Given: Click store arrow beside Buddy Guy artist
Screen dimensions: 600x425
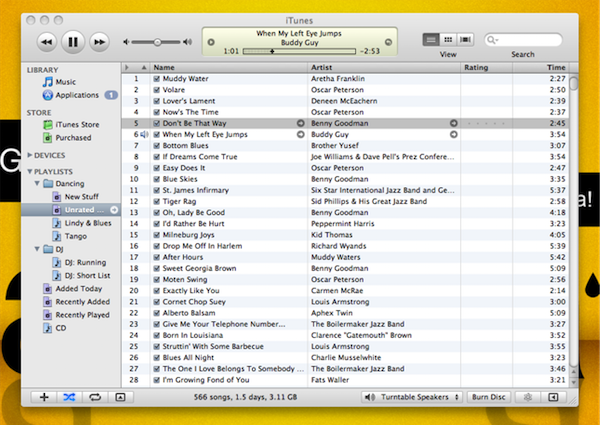Looking at the screenshot, I should click(453, 134).
